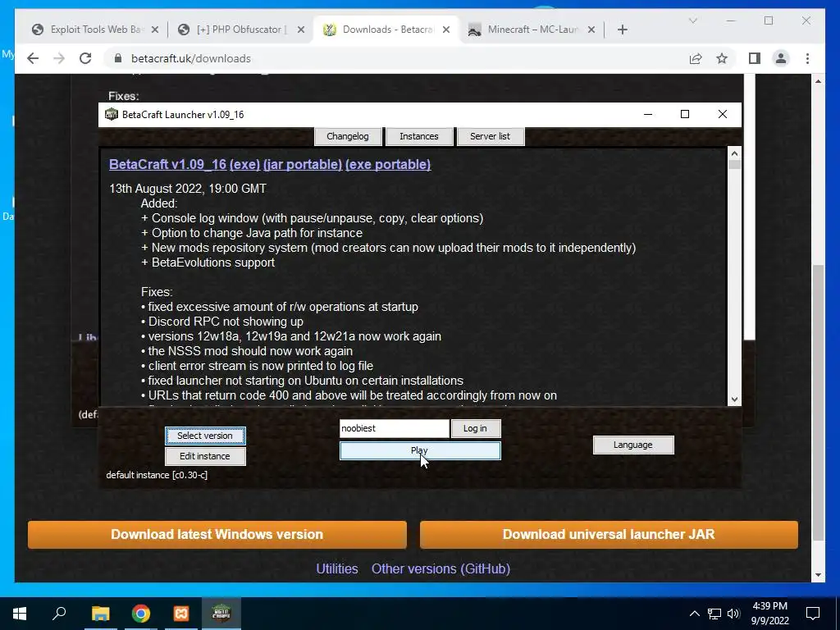Open the (exe portable) link
The width and height of the screenshot is (840, 630).
tap(388, 164)
